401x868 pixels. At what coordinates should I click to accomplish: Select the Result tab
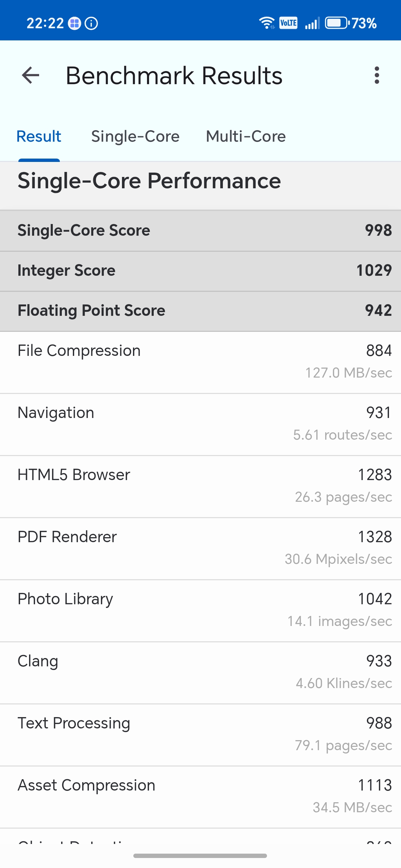[39, 137]
